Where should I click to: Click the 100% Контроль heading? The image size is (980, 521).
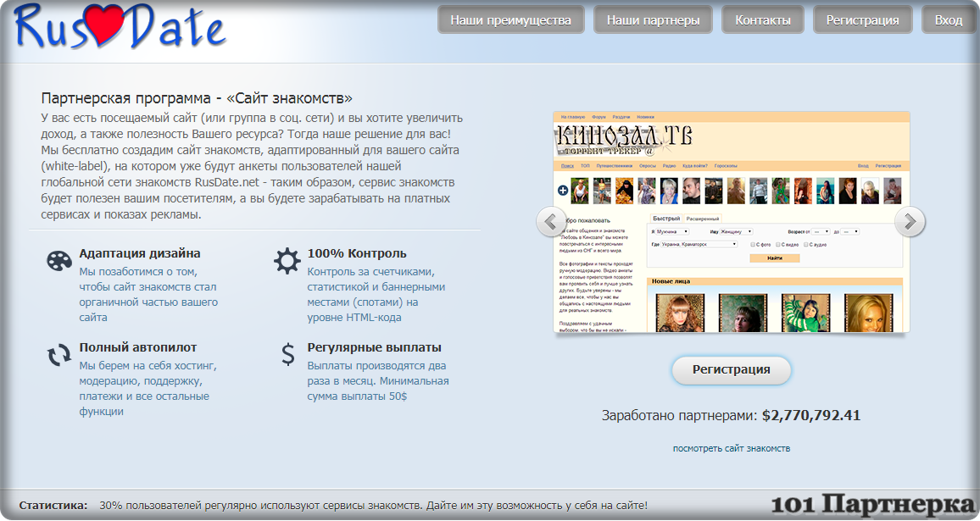click(x=356, y=253)
